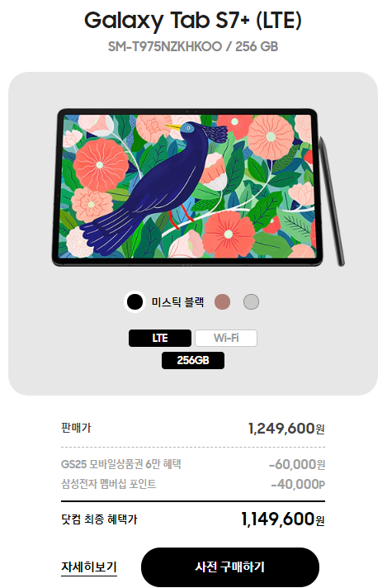The image size is (387, 588).
Task: Click the 1,149,600원 final benefit price
Action: click(x=283, y=519)
